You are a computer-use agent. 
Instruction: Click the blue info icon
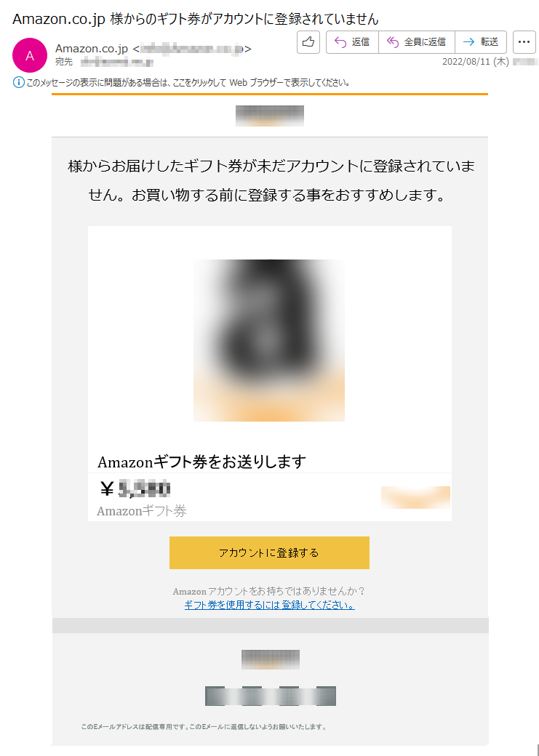tap(18, 83)
